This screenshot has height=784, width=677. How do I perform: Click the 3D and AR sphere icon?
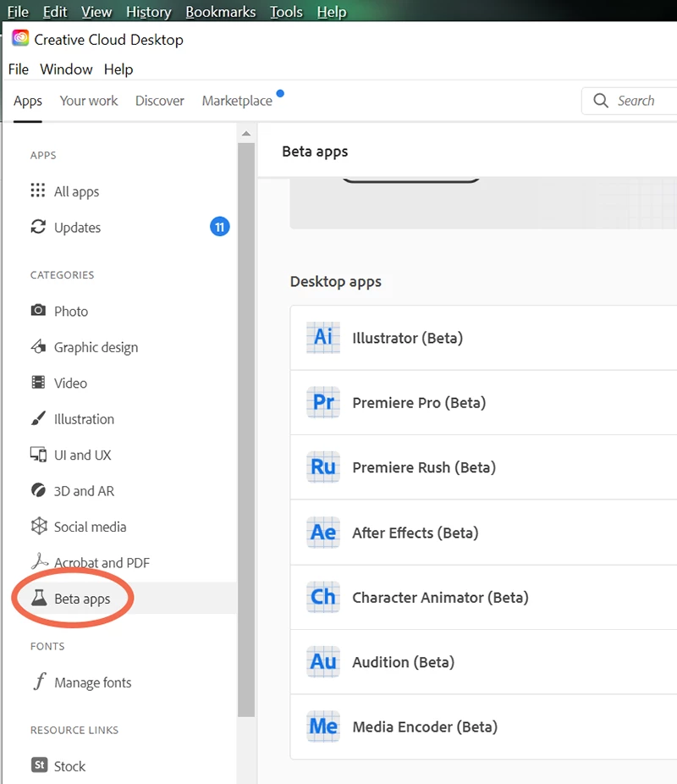tap(38, 490)
